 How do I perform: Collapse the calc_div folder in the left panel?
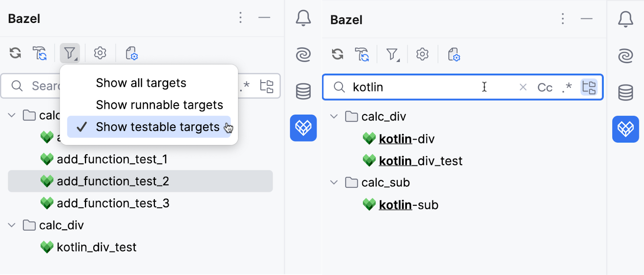tap(12, 225)
